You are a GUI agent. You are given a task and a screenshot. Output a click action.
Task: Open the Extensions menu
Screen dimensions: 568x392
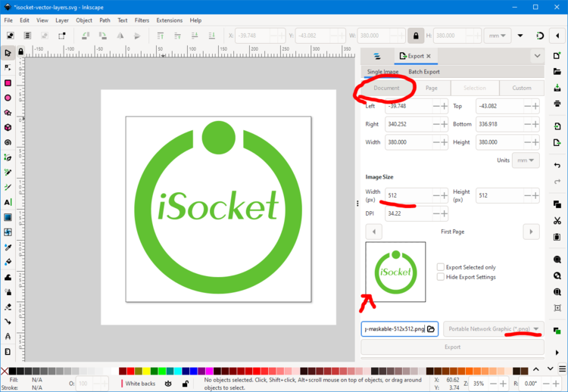tap(169, 20)
